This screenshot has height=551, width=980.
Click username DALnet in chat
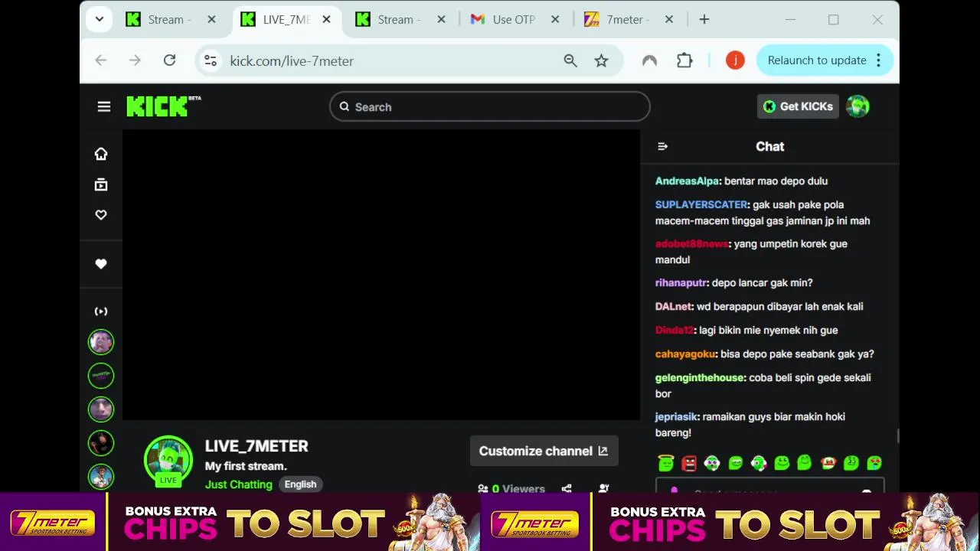(674, 307)
